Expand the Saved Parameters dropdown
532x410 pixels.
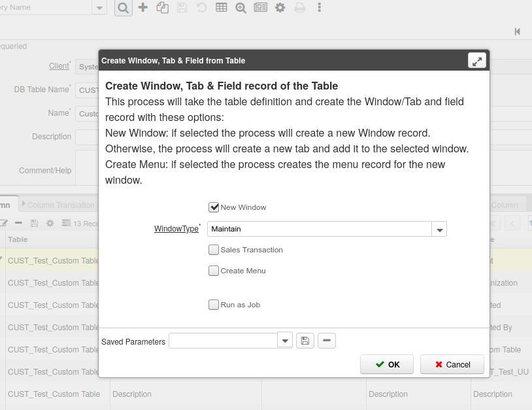(x=285, y=340)
